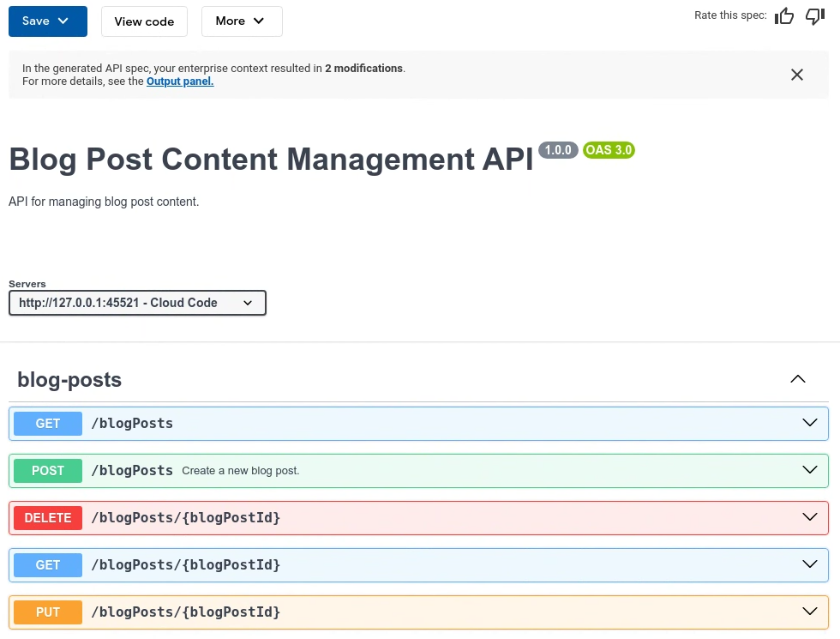Expand the PUT /blogPosts/{blogPostId} chevron

809,612
